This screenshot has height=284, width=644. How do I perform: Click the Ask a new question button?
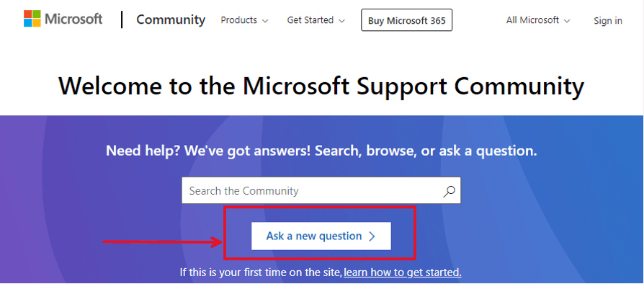coord(321,236)
